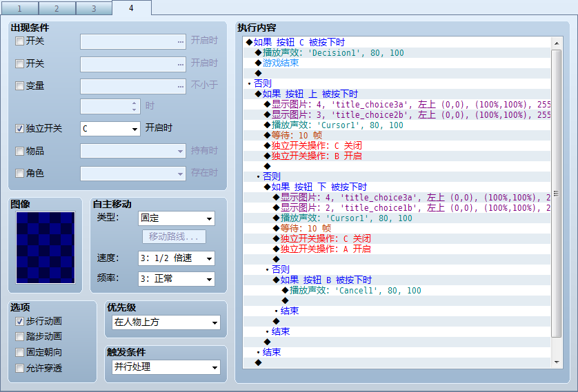The height and width of the screenshot is (392, 578).
Task: Click the scroll up arrow in 执行内容
Action: (x=557, y=43)
